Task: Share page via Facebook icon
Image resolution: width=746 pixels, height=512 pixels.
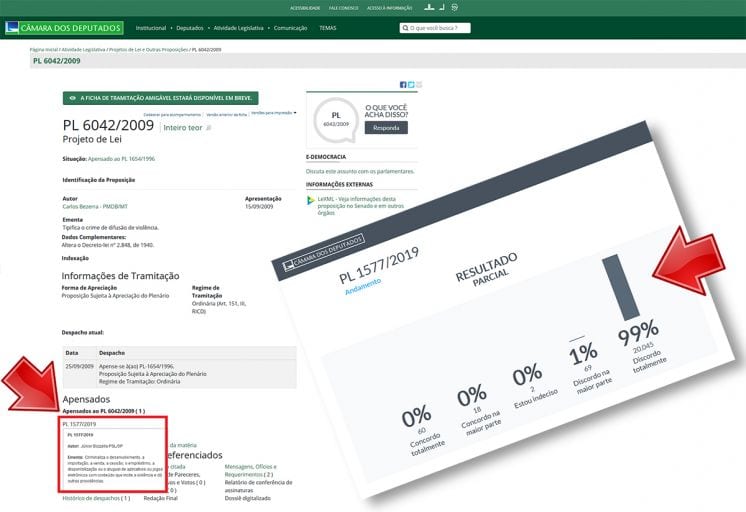Action: (x=403, y=85)
